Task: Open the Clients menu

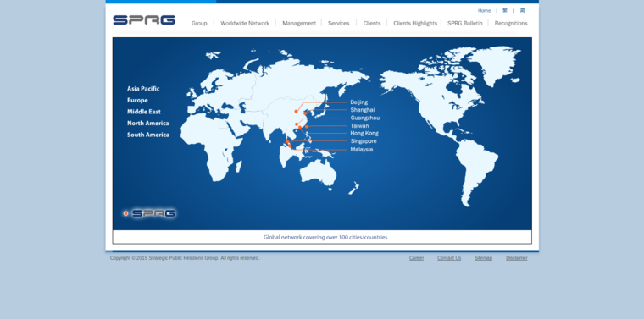Action: (372, 24)
